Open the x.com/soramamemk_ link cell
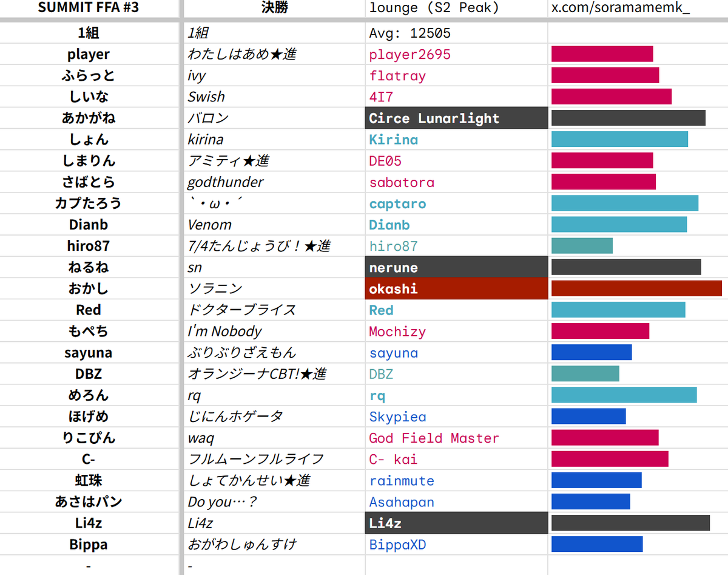 638,9
